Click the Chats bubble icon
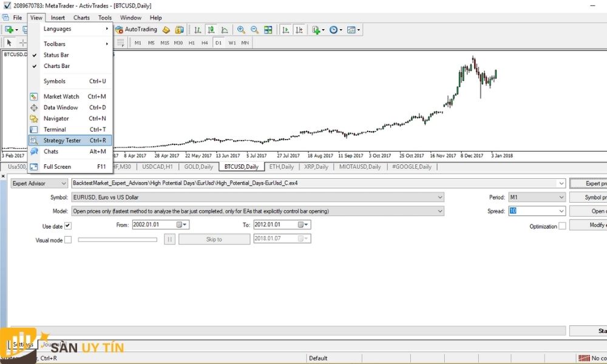The width and height of the screenshot is (607, 364). 34,151
